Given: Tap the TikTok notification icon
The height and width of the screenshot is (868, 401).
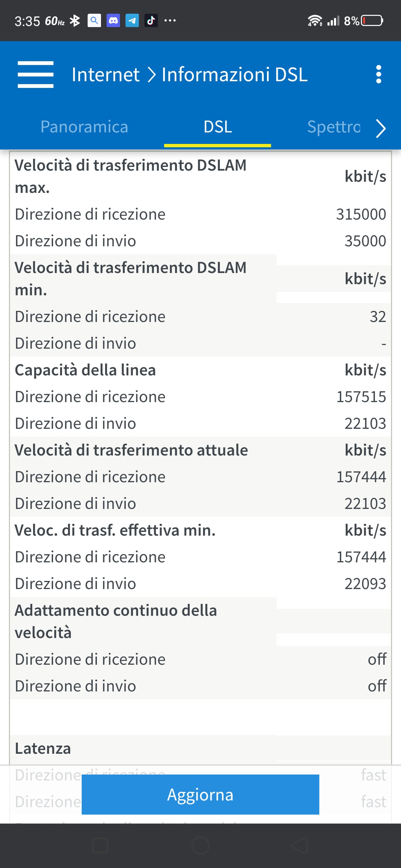Looking at the screenshot, I should 151,20.
